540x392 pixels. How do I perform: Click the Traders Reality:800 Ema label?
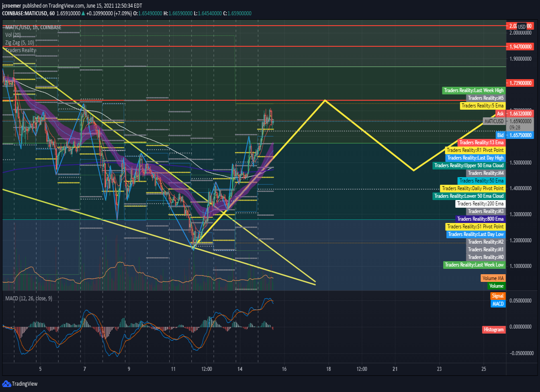tap(480, 219)
